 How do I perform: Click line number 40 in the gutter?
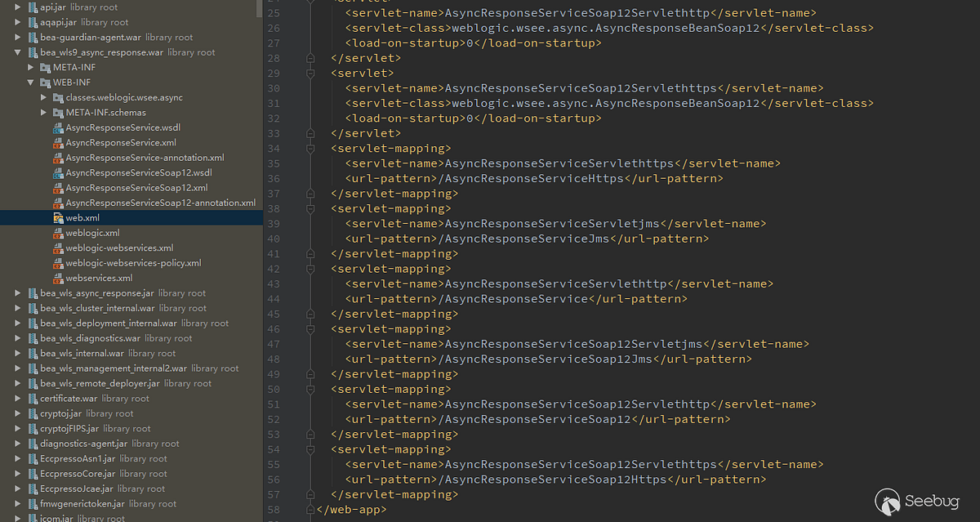point(274,239)
